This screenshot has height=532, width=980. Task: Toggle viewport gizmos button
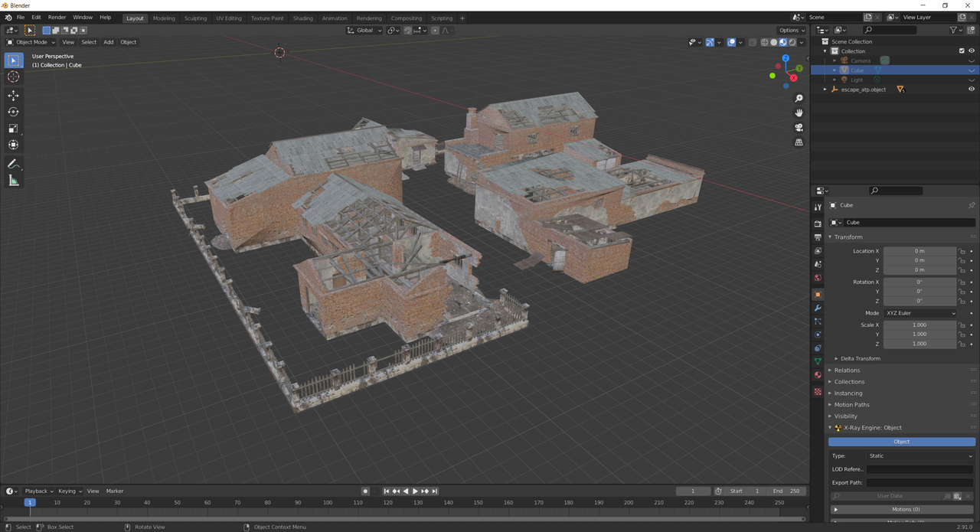click(x=710, y=42)
